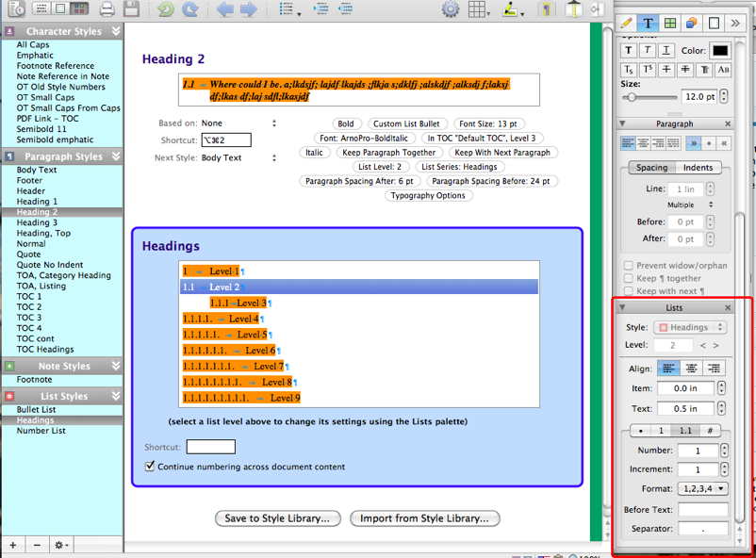756x558 pixels.
Task: Click the Print icon in the toolbar
Action: pos(107,10)
